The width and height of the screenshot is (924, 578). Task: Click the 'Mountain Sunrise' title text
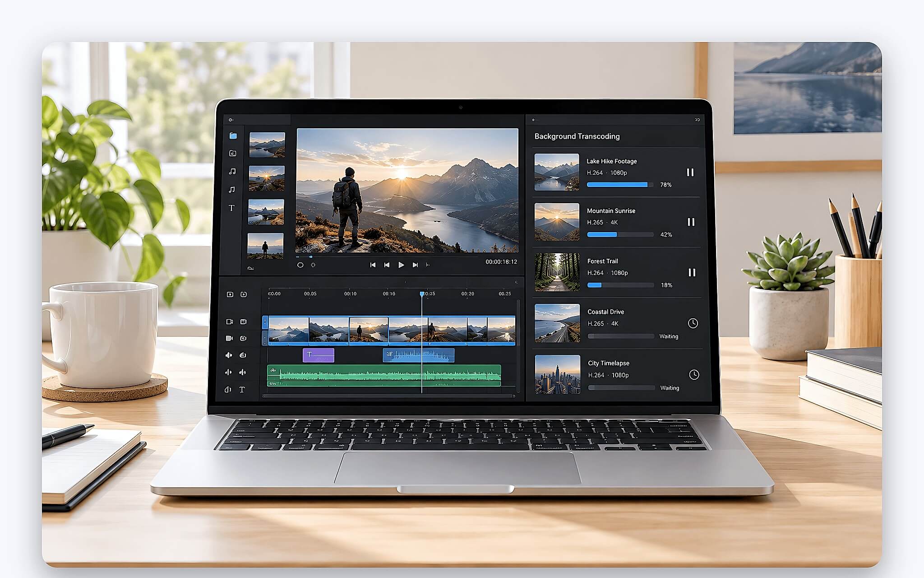(611, 211)
